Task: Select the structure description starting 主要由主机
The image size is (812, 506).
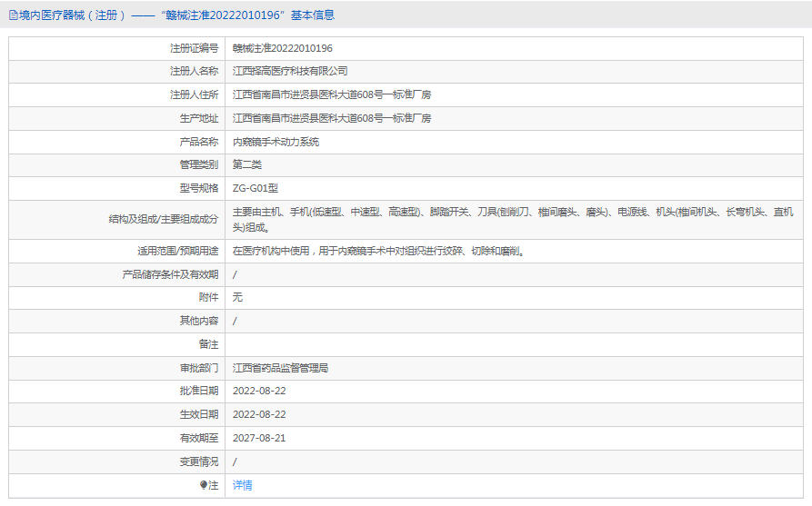Action: pos(513,219)
